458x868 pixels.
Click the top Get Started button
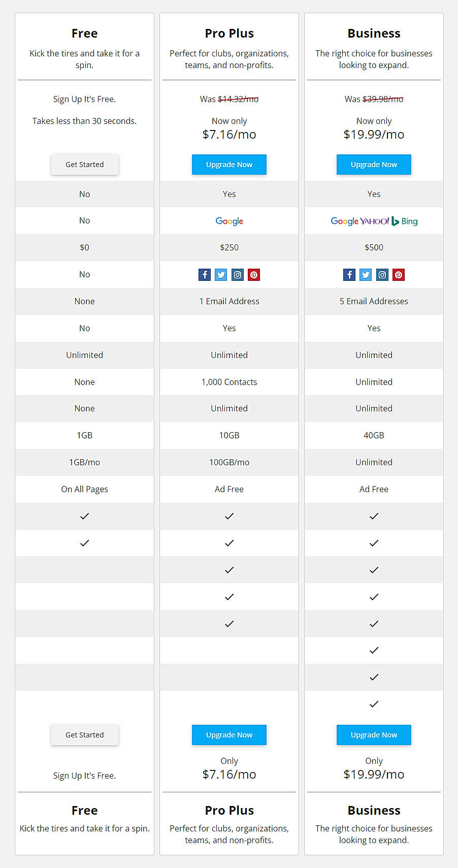pos(84,165)
